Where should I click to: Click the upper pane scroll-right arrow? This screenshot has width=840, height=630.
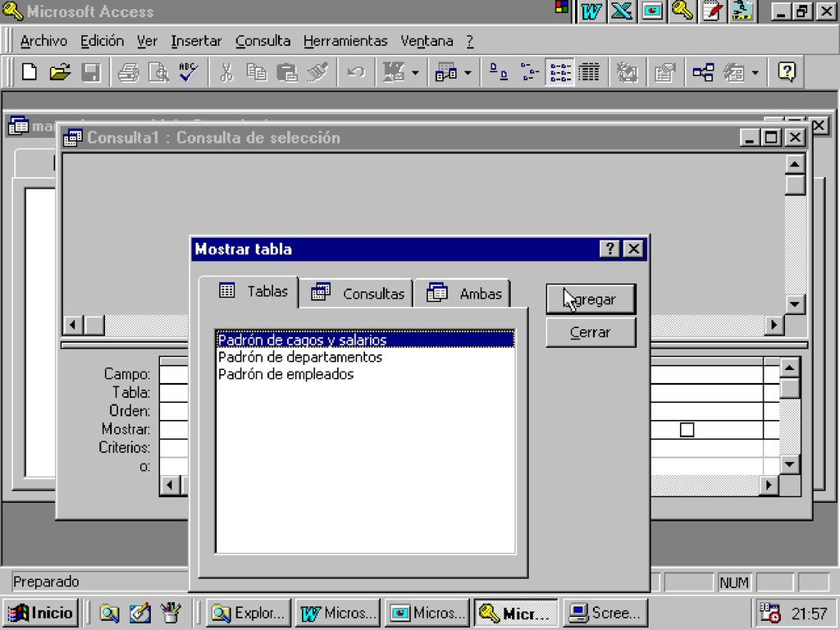pyautogui.click(x=774, y=325)
